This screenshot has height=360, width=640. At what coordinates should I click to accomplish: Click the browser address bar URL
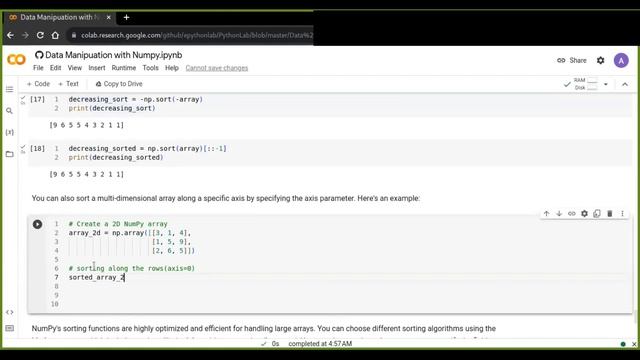[x=197, y=35]
